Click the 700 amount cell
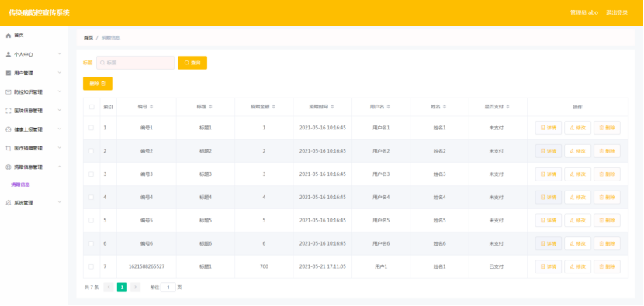Viewport: 644px width, 306px height. pos(264,266)
